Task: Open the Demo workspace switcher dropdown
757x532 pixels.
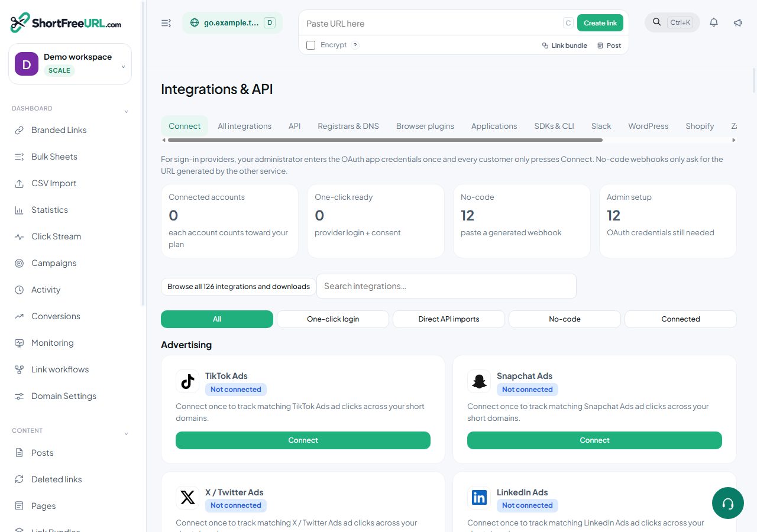Action: [70, 64]
